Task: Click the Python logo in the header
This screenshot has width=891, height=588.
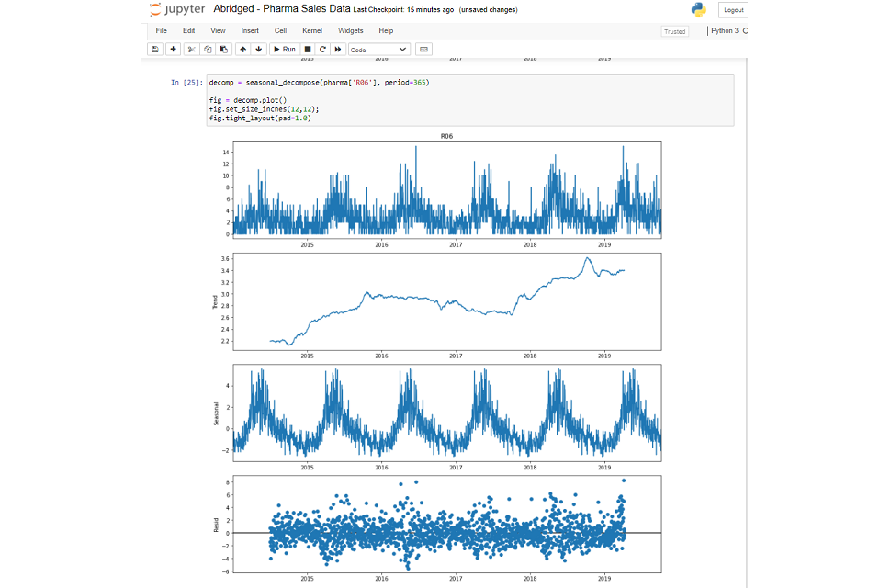Action: click(x=698, y=10)
